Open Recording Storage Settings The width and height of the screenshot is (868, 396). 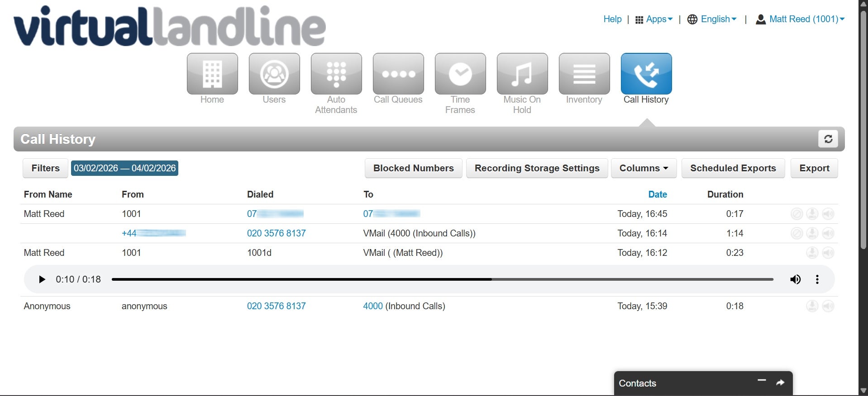pyautogui.click(x=537, y=168)
